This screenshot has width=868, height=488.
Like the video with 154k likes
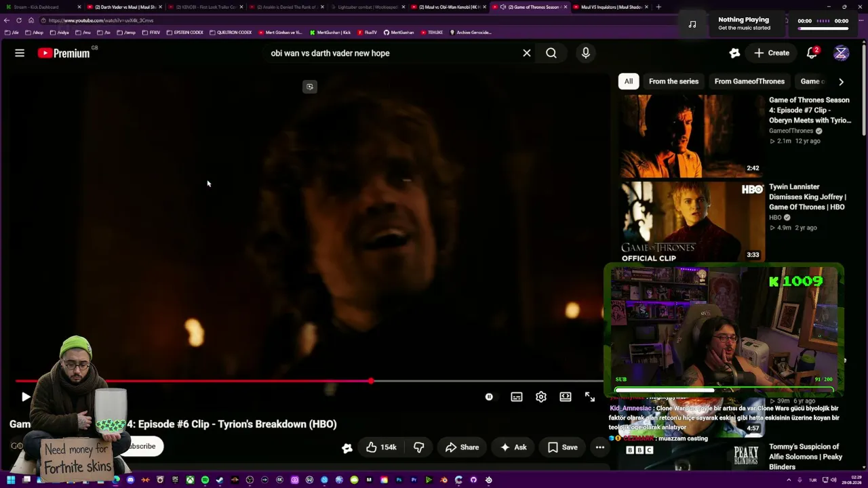point(381,447)
